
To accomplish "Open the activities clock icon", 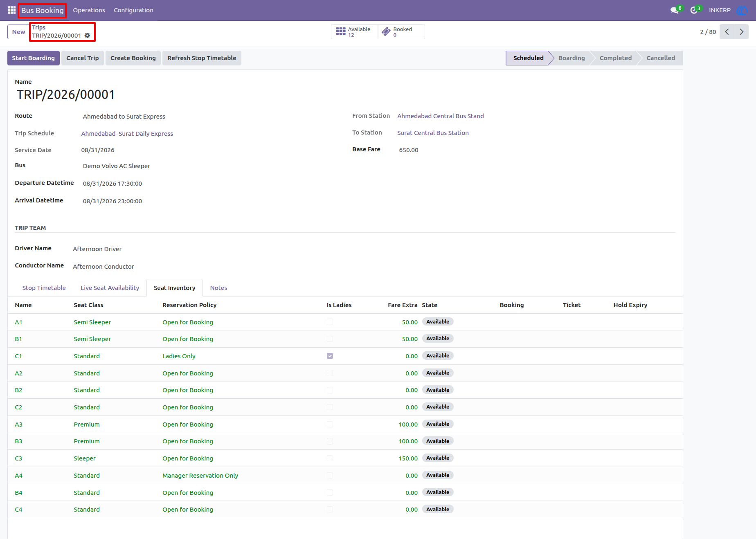I will click(694, 10).
